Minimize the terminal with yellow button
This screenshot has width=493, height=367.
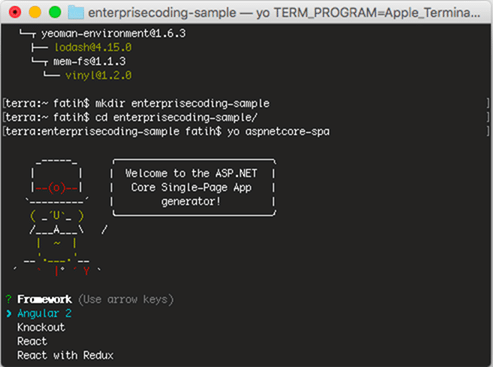(x=35, y=12)
